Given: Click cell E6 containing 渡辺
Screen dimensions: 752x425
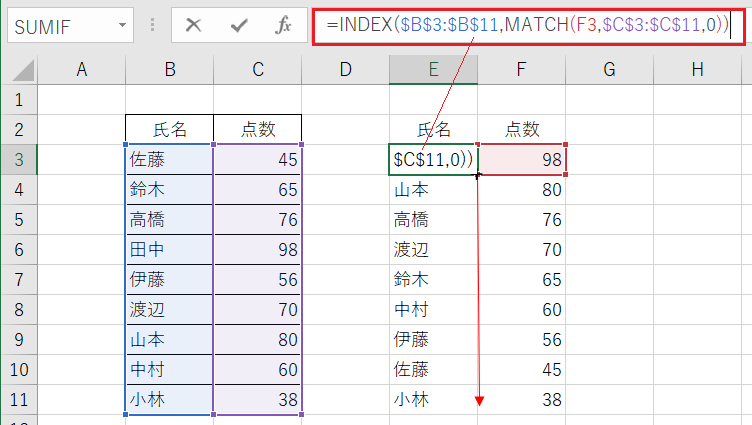Looking at the screenshot, I should tap(434, 249).
